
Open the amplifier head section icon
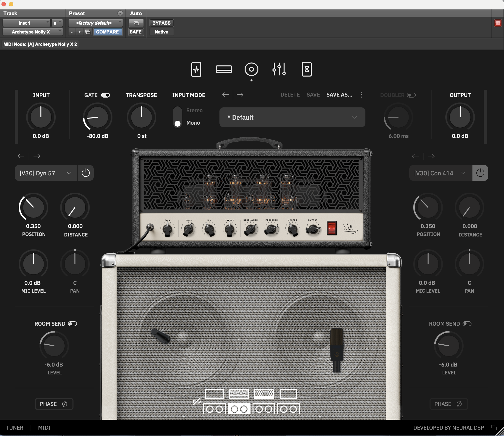point(224,69)
